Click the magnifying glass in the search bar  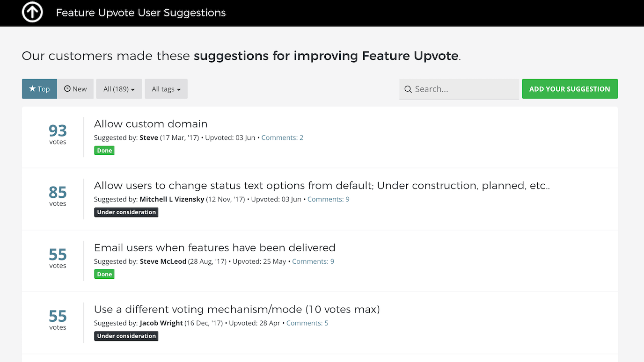coord(408,89)
